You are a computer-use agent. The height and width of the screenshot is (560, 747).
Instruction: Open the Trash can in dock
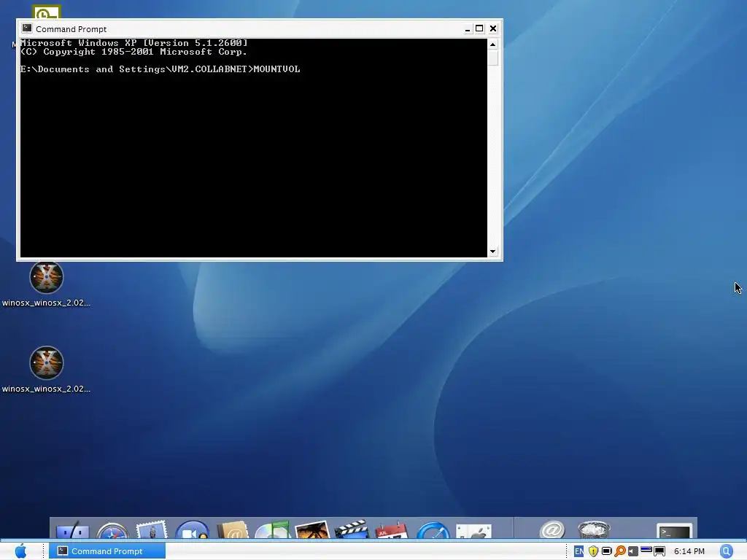tap(594, 529)
